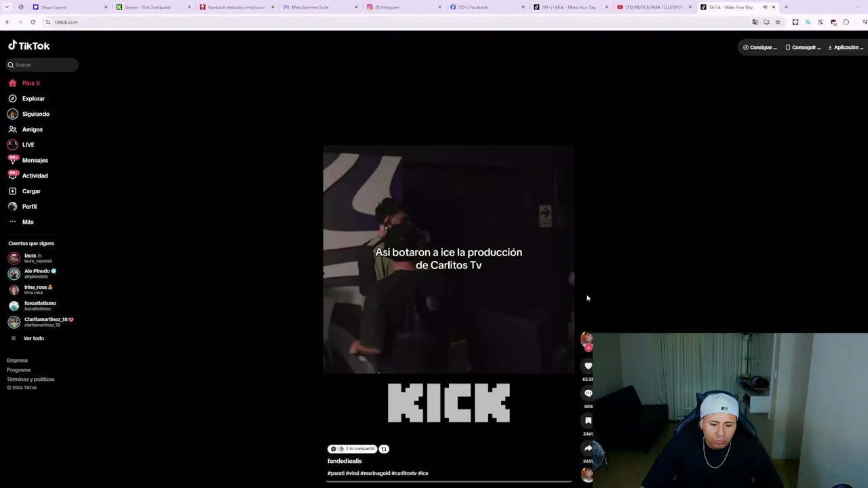This screenshot has width=868, height=488.
Task: Switch to Meta Business Suite tab
Action: pos(320,7)
